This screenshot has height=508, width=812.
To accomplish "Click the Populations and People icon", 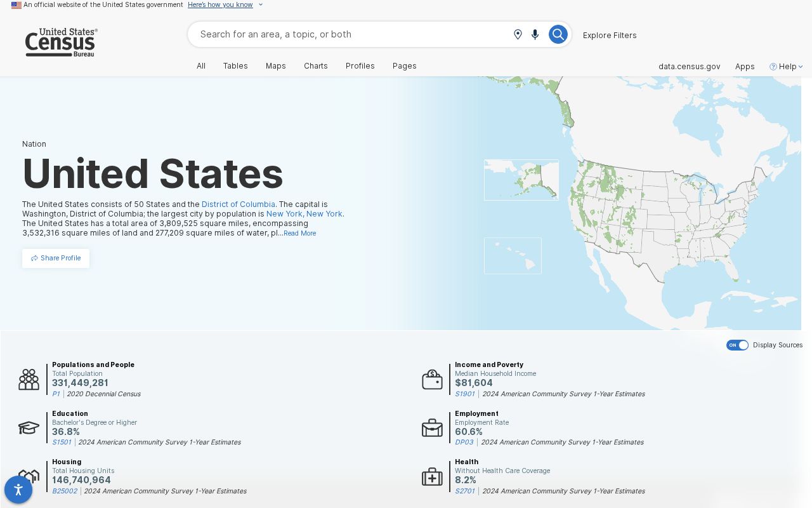I will tap(29, 380).
